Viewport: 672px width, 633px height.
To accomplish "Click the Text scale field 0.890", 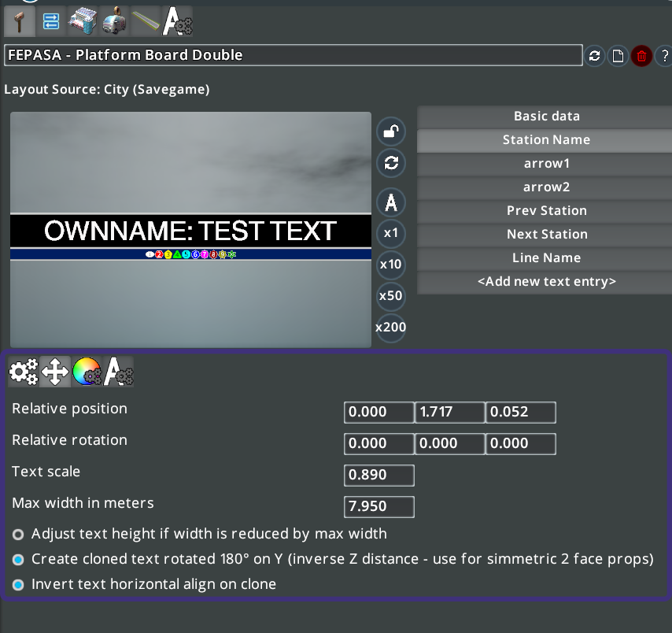I will click(x=378, y=476).
